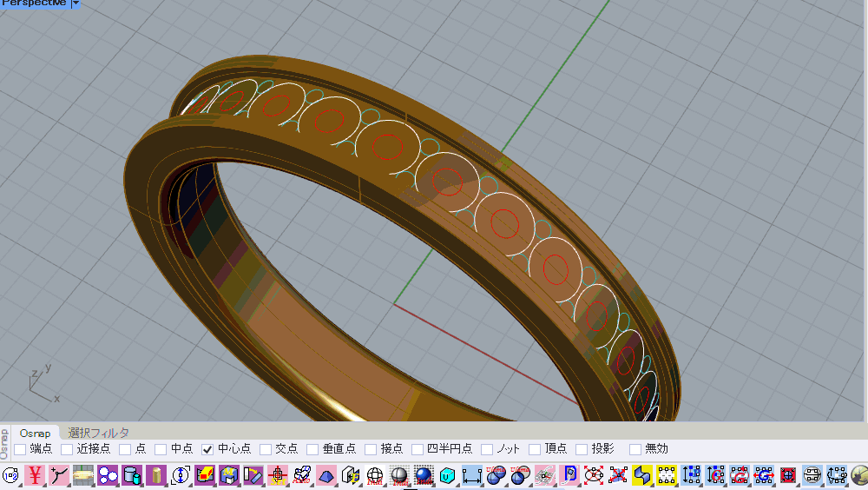Viewport: 868px width, 490px height.
Task: Click the blue wavy surface on yellow icon
Action: [642, 475]
